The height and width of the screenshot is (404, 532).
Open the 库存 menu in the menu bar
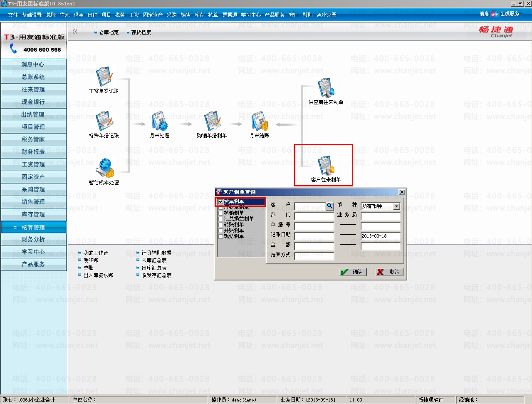pyautogui.click(x=199, y=15)
